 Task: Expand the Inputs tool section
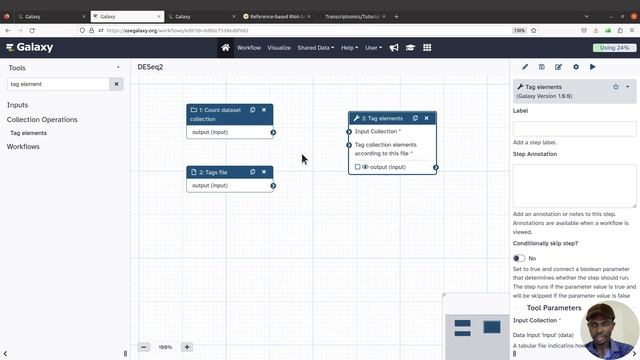tap(18, 105)
